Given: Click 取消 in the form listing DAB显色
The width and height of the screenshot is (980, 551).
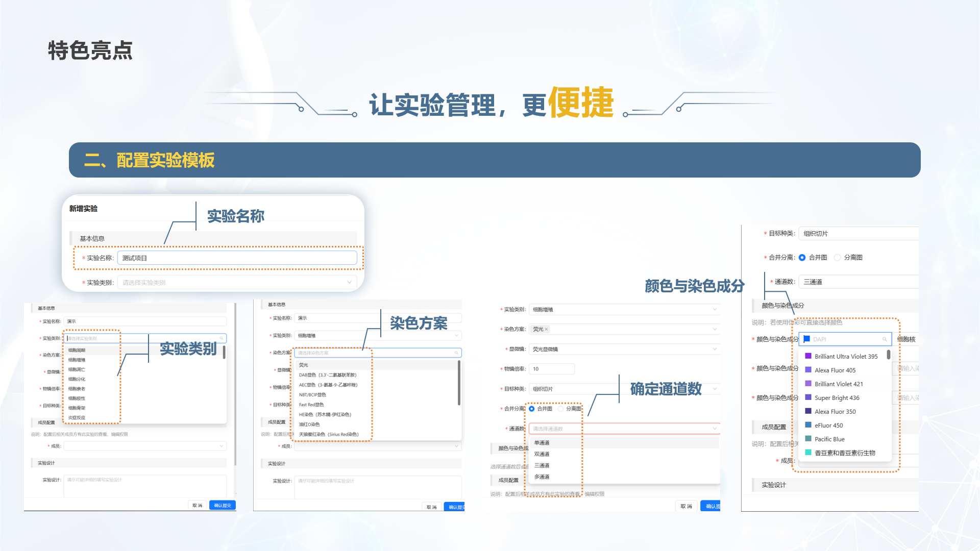Looking at the screenshot, I should point(432,507).
